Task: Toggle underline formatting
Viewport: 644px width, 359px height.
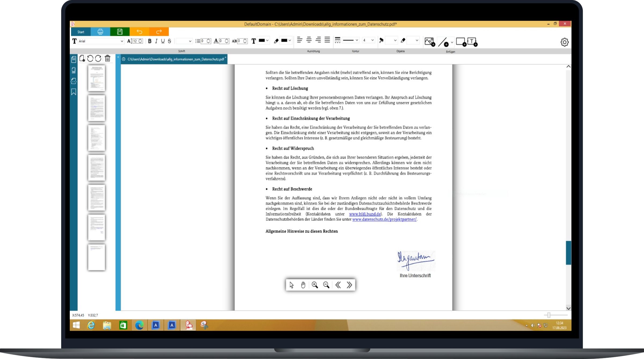Action: pyautogui.click(x=163, y=41)
